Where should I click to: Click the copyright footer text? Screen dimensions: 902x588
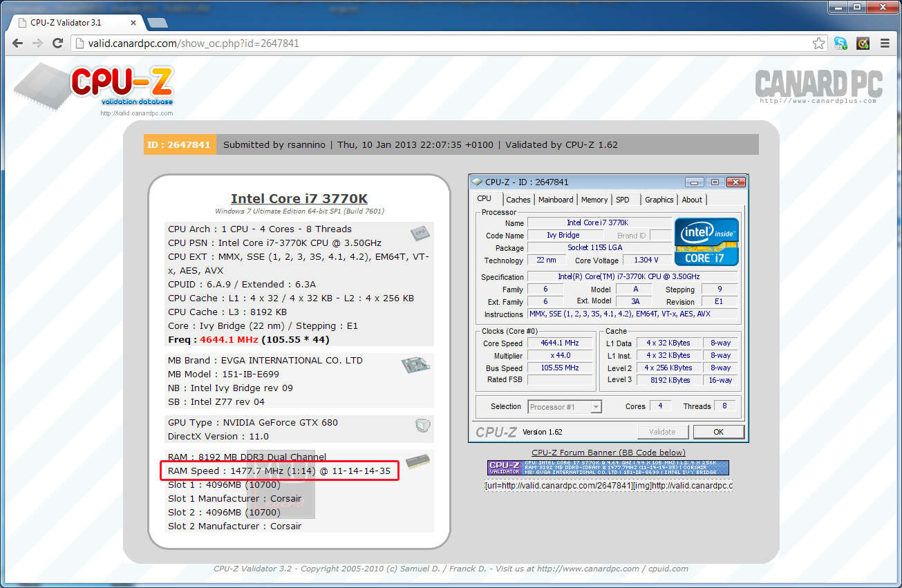pos(451,569)
